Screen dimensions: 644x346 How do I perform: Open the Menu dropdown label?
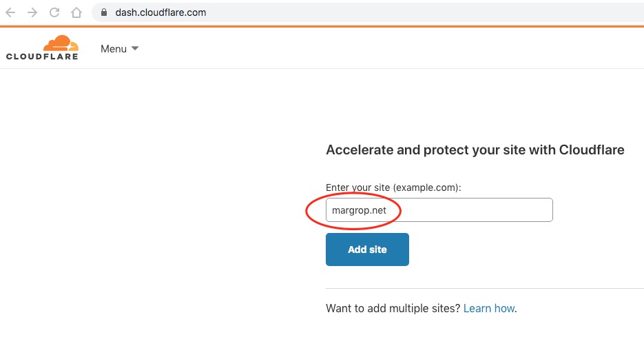tap(114, 49)
